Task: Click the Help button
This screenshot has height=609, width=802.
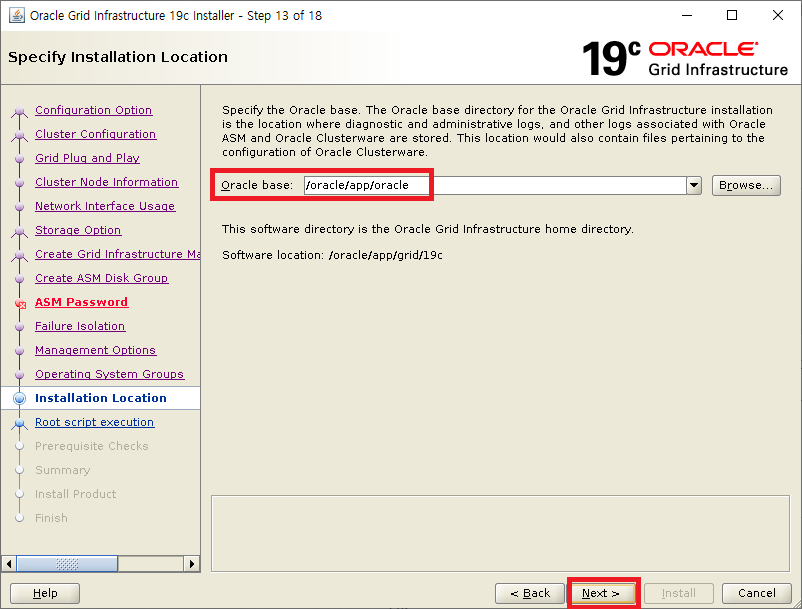Action: [x=45, y=593]
